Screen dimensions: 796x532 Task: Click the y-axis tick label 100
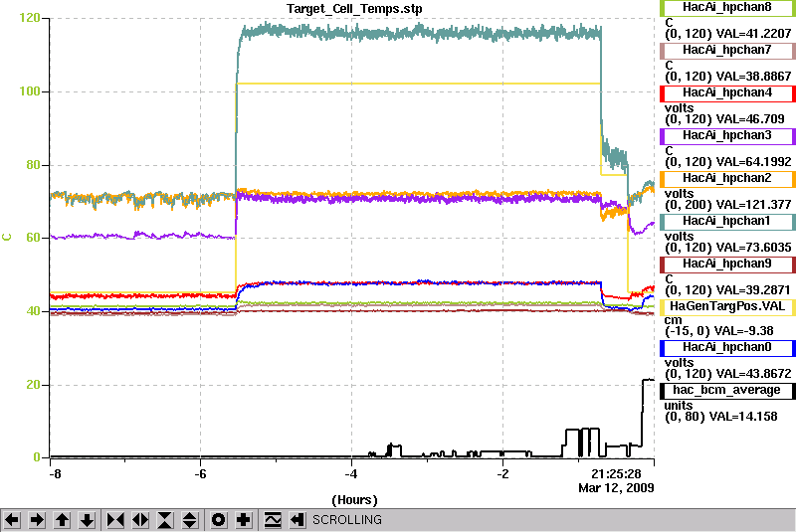(30, 91)
